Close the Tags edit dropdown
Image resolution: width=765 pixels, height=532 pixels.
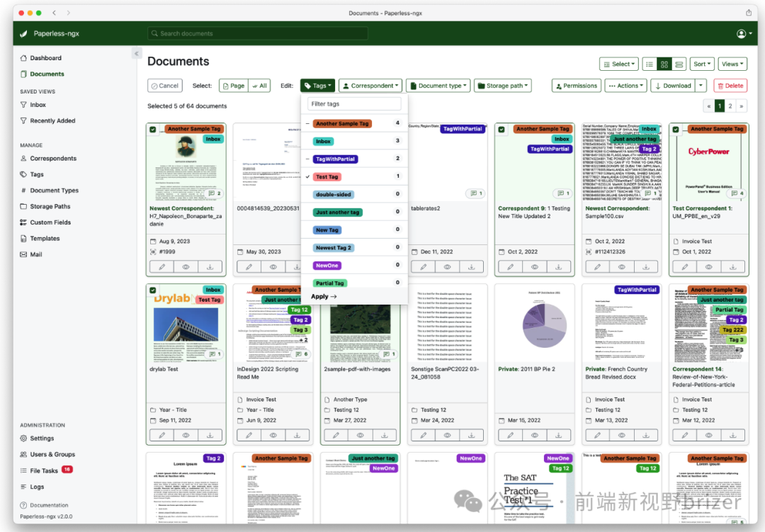pos(317,86)
